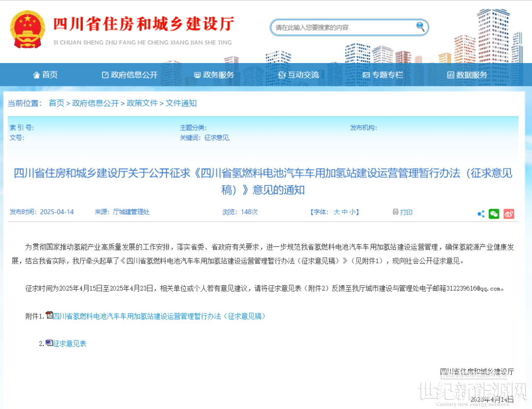
Task: Click the 浏览: 148次 view count
Action: pyautogui.click(x=240, y=212)
